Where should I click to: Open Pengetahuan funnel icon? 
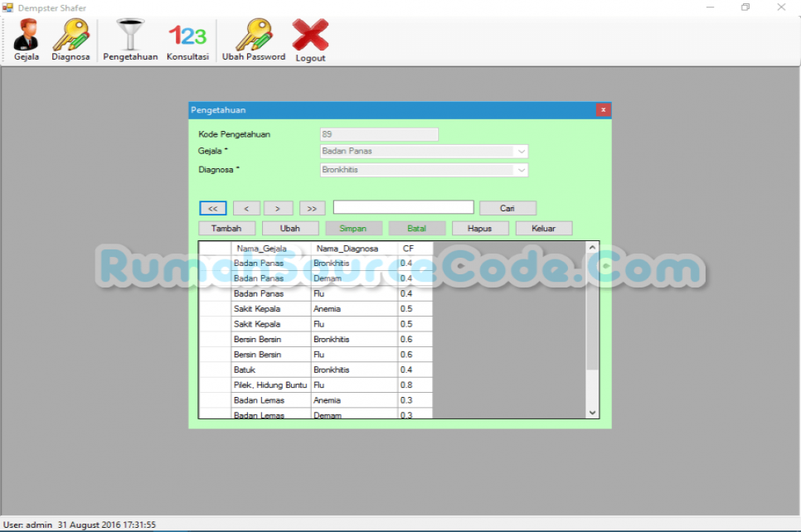(x=130, y=39)
